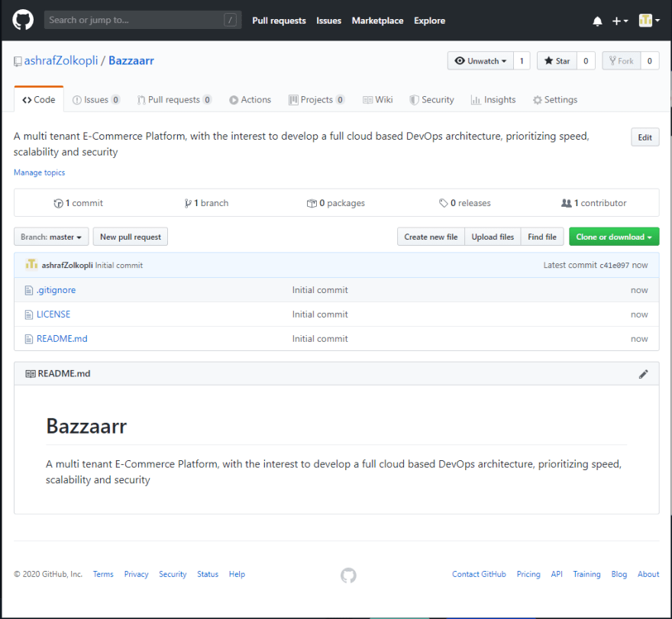Image resolution: width=672 pixels, height=619 pixels.
Task: Click Initial commit message on .gitignore row
Action: 320,290
